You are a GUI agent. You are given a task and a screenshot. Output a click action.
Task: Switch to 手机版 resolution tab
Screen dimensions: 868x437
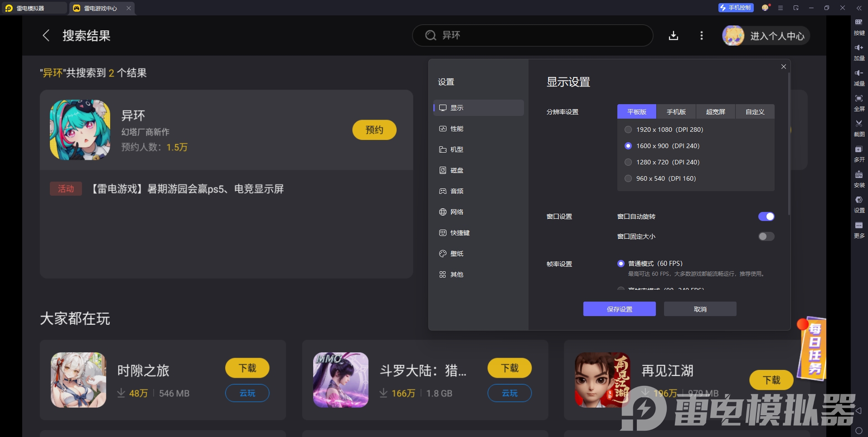point(676,112)
